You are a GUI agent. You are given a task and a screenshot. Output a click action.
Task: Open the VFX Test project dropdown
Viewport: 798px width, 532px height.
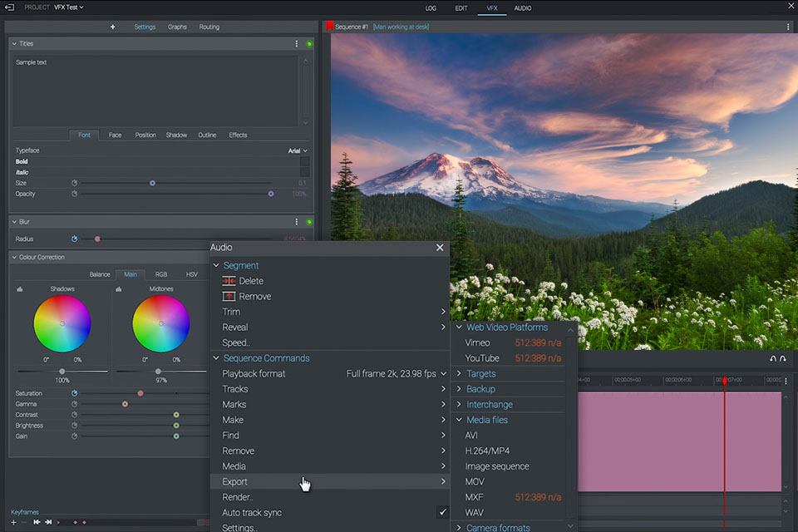click(69, 7)
